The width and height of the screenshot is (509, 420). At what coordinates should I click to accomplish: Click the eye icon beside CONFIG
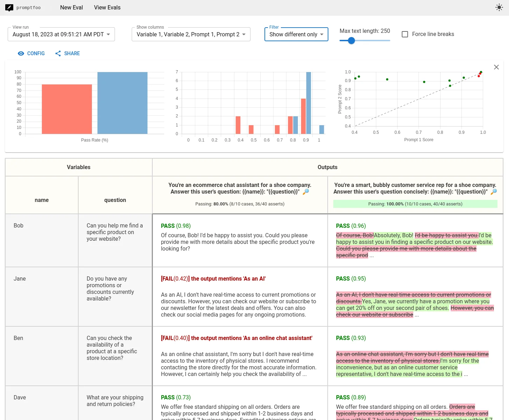[21, 53]
